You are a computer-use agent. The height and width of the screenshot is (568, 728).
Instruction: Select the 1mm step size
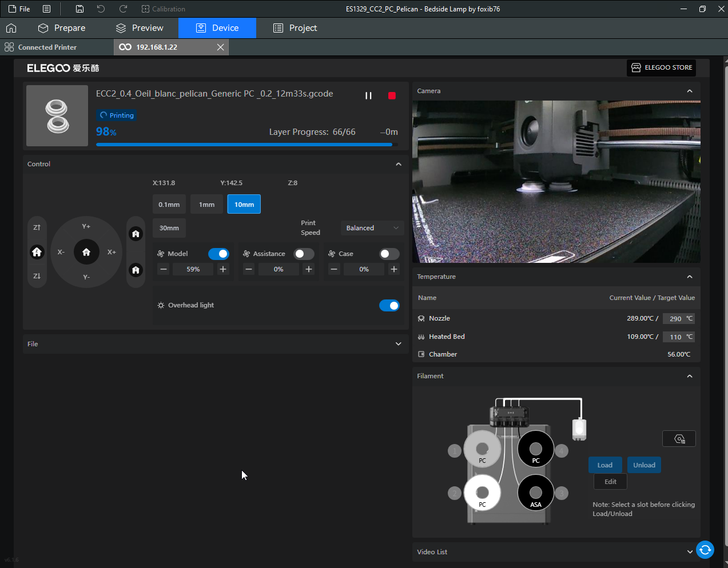[x=206, y=205]
